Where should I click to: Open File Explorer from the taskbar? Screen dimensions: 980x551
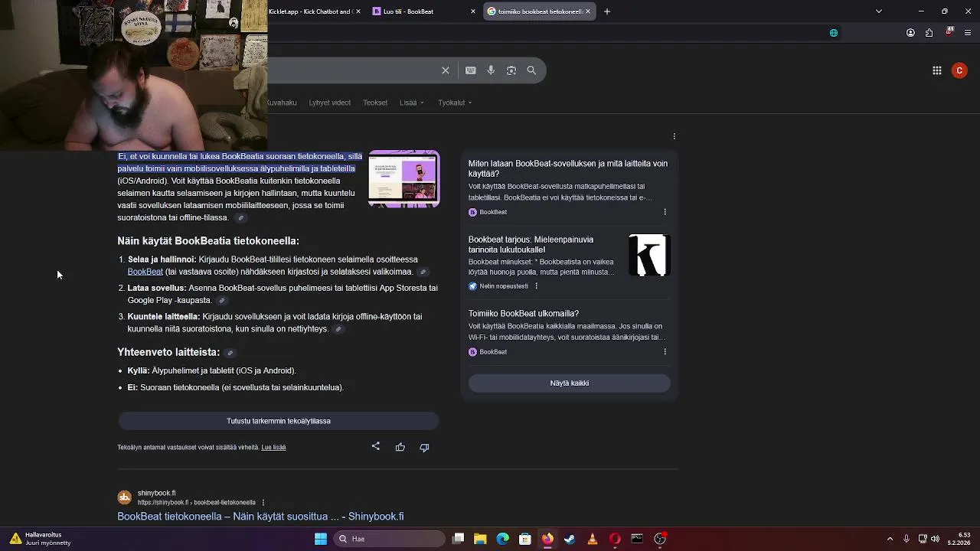480,539
